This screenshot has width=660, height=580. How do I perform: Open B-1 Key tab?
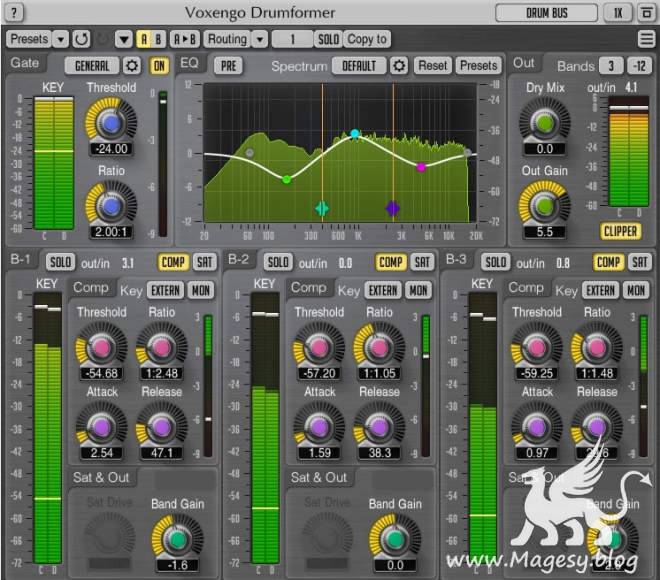(131, 291)
